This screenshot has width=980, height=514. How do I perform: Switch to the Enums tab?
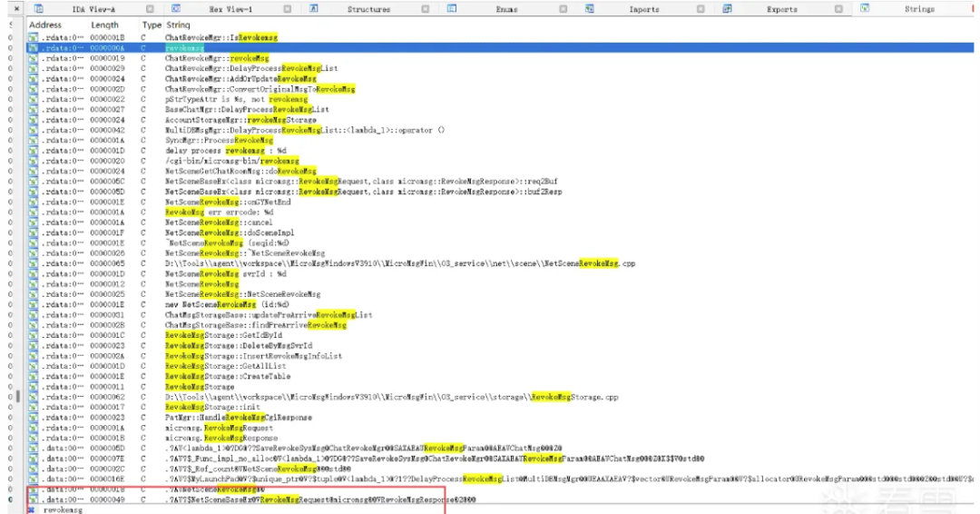506,9
